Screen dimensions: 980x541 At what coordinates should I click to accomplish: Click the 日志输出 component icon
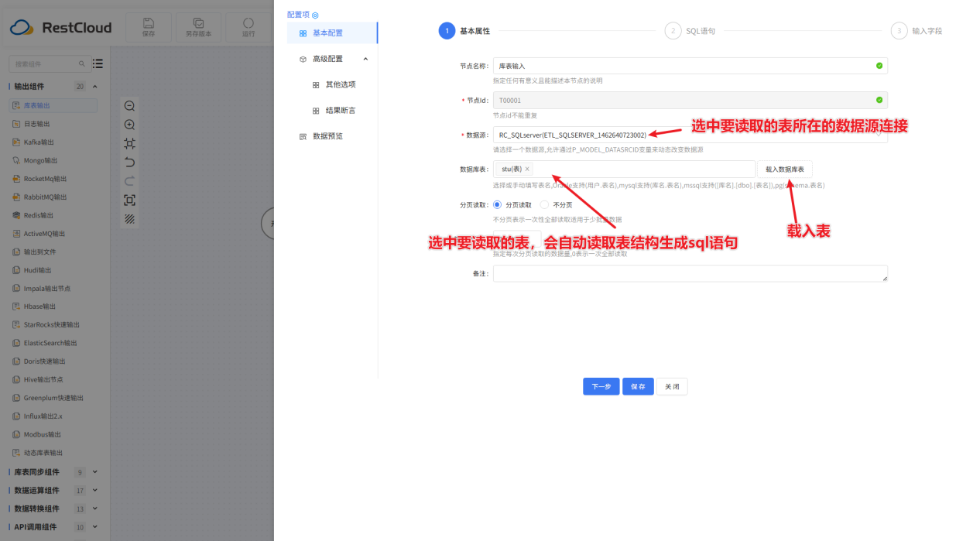pyautogui.click(x=16, y=124)
